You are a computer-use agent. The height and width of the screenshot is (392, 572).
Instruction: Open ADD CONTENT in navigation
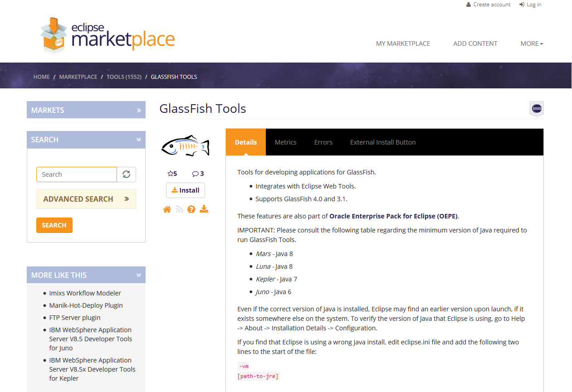pos(475,44)
